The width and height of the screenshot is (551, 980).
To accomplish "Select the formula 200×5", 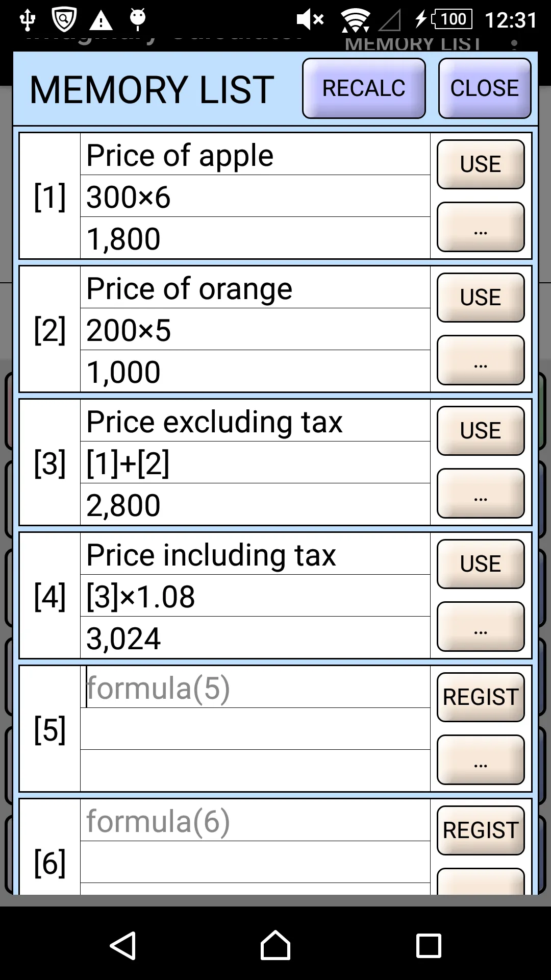I will click(129, 330).
